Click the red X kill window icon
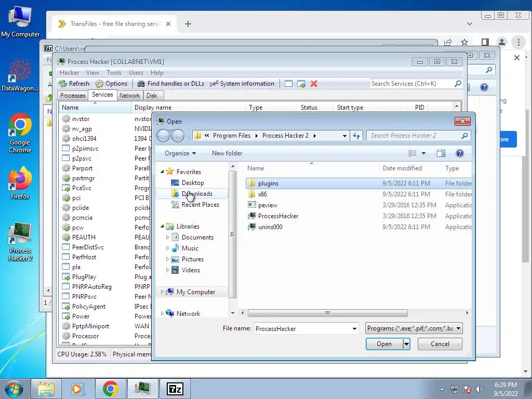Screen dimensions: 532x399 pyautogui.click(x=314, y=84)
